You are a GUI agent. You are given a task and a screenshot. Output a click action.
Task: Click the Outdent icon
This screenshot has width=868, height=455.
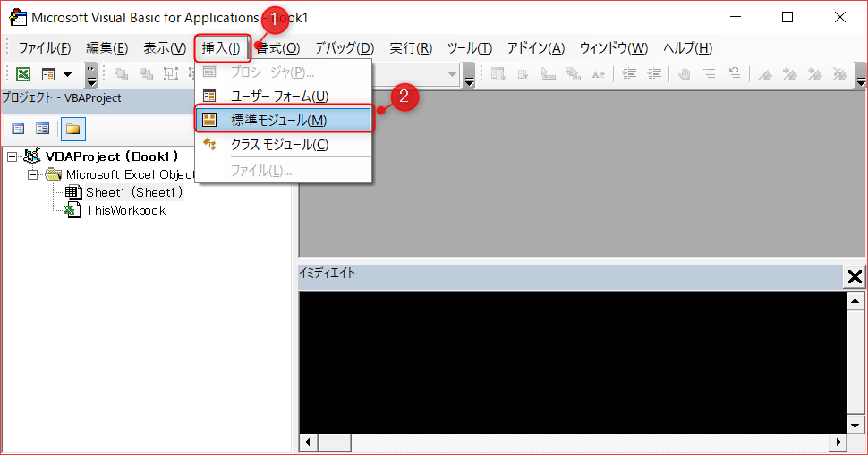click(x=654, y=74)
